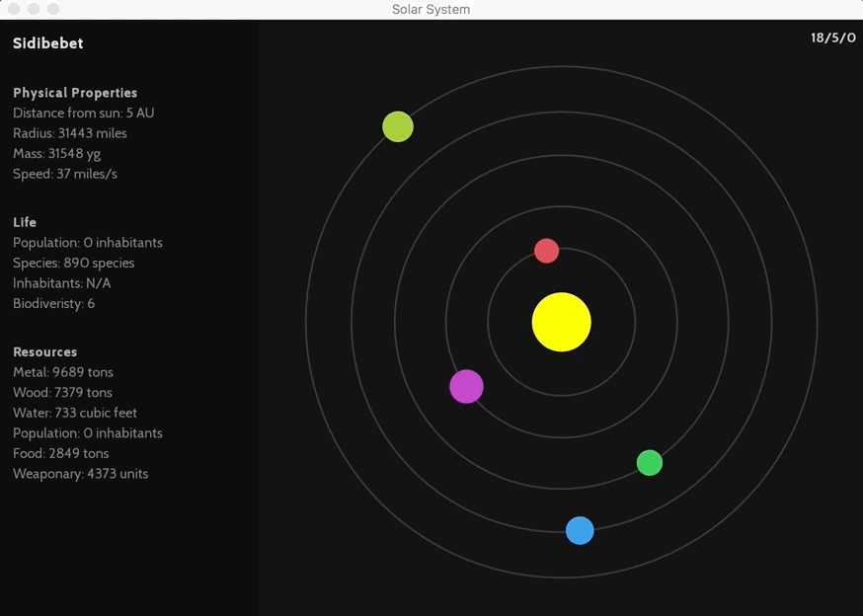Select the red planet near the sun
The image size is (863, 616).
coord(546,251)
